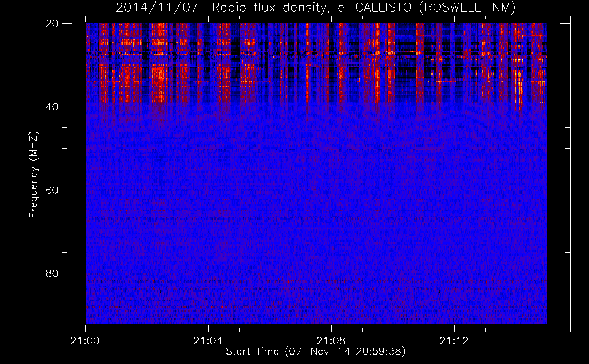The image size is (589, 364).
Task: Click the x-axis time label "21:04"
Action: pyautogui.click(x=208, y=341)
